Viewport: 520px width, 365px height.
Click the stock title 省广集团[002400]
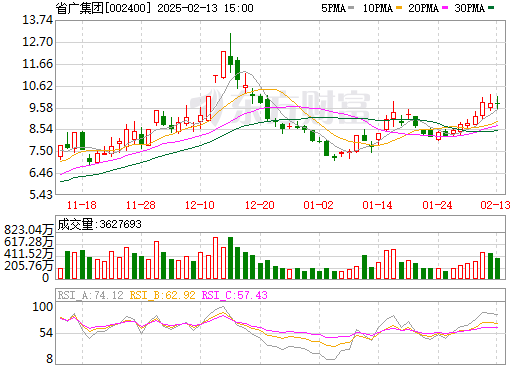tap(103, 8)
